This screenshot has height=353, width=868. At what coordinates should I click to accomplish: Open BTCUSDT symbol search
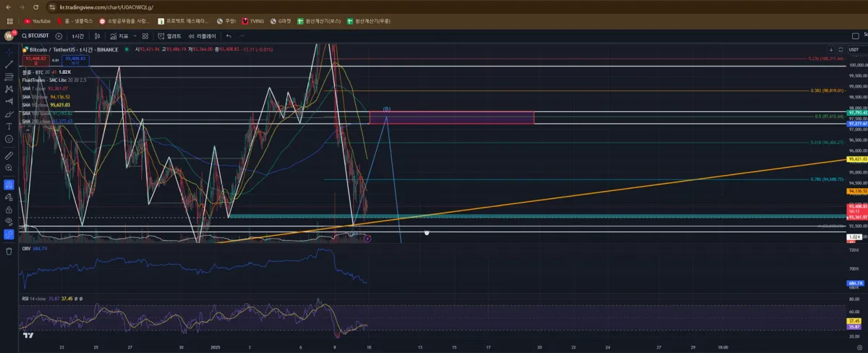coord(35,35)
